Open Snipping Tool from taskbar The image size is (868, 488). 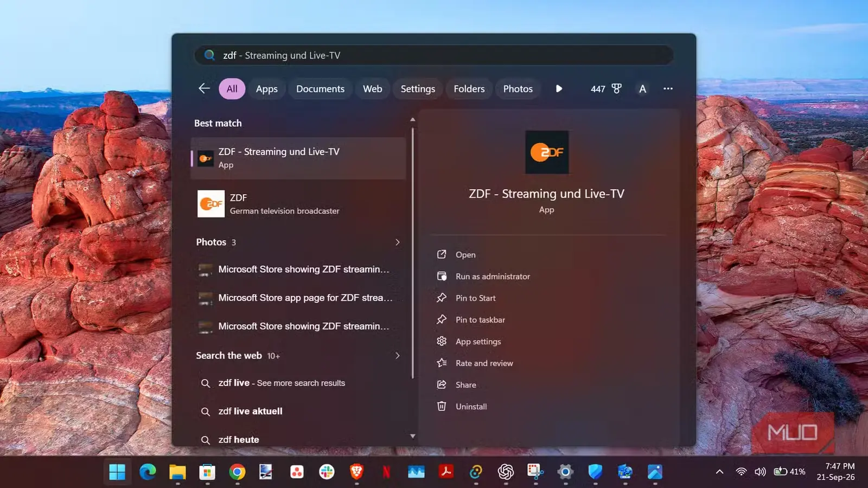pos(535,472)
